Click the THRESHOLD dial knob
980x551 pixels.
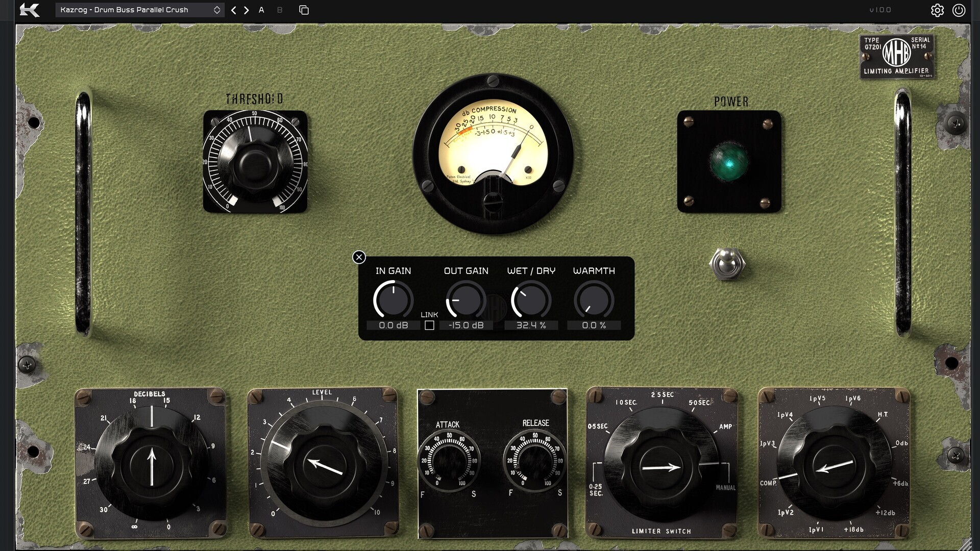[x=255, y=162]
